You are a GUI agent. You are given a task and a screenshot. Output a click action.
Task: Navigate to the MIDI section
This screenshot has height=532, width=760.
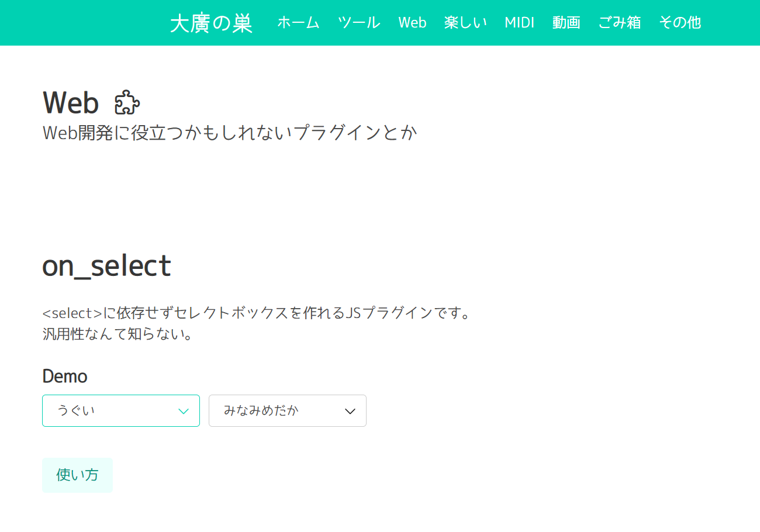tap(519, 23)
